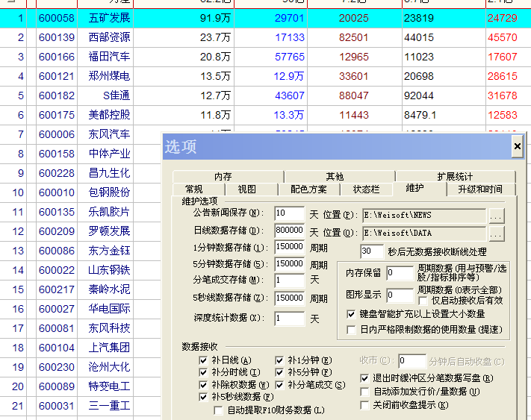
Task: Select stock 秦岭水泥
Action: tap(109, 289)
